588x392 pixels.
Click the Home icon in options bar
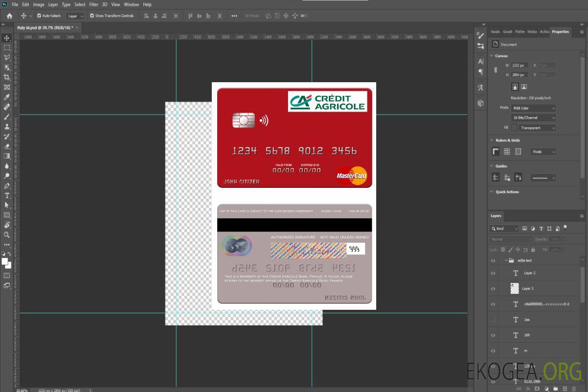pos(9,16)
